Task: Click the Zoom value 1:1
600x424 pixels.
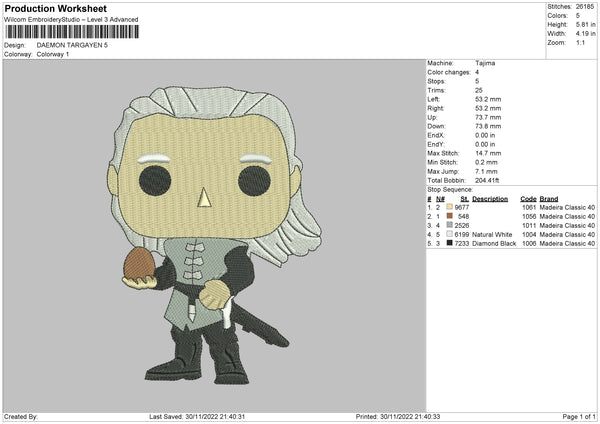Action: coord(580,42)
